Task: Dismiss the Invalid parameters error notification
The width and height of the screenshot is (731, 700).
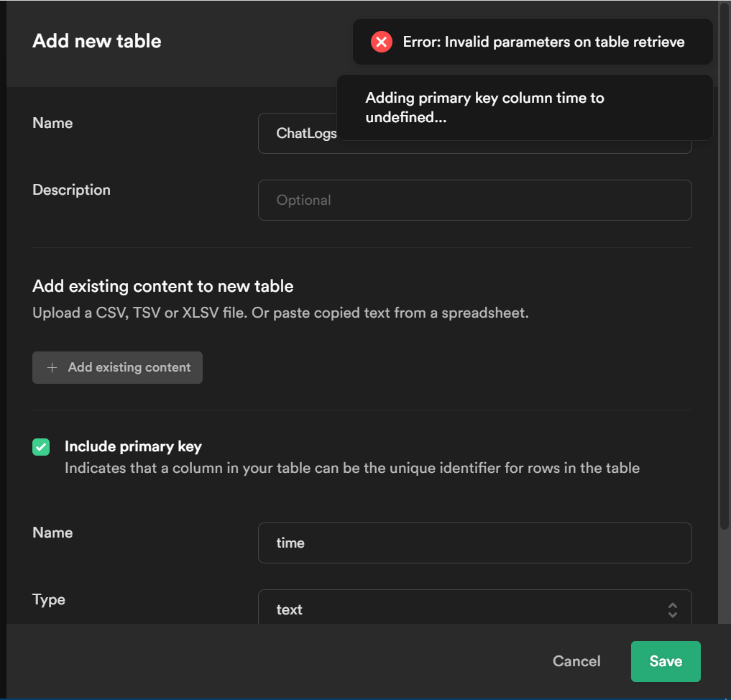Action: click(532, 42)
